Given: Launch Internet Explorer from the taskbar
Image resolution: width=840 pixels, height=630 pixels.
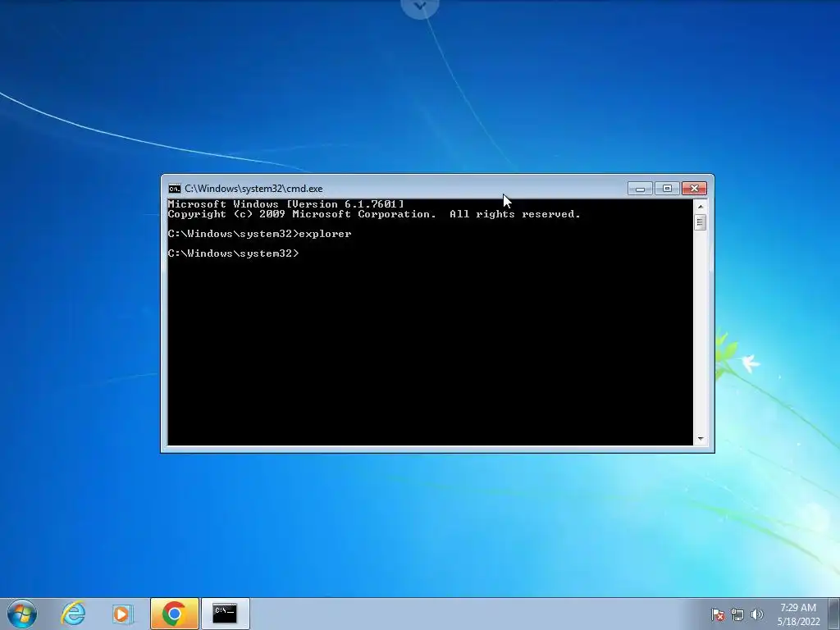Looking at the screenshot, I should (x=73, y=614).
